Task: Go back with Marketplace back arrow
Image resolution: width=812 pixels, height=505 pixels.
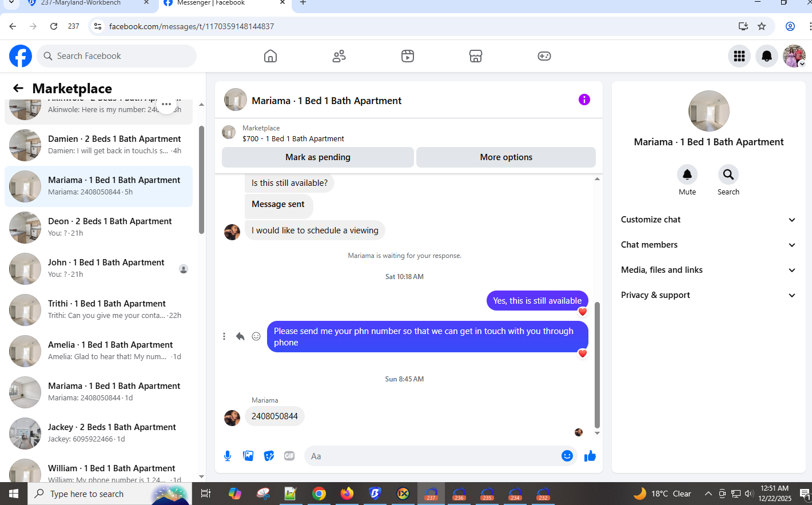Action: pyautogui.click(x=18, y=88)
